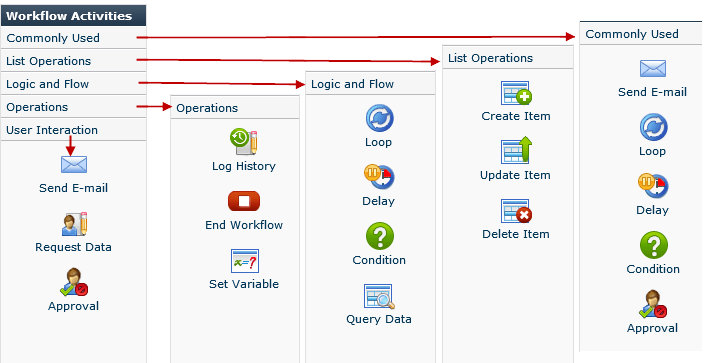The image size is (705, 363).
Task: Click Send E-mail label in Commonly Used panel
Action: click(x=652, y=92)
